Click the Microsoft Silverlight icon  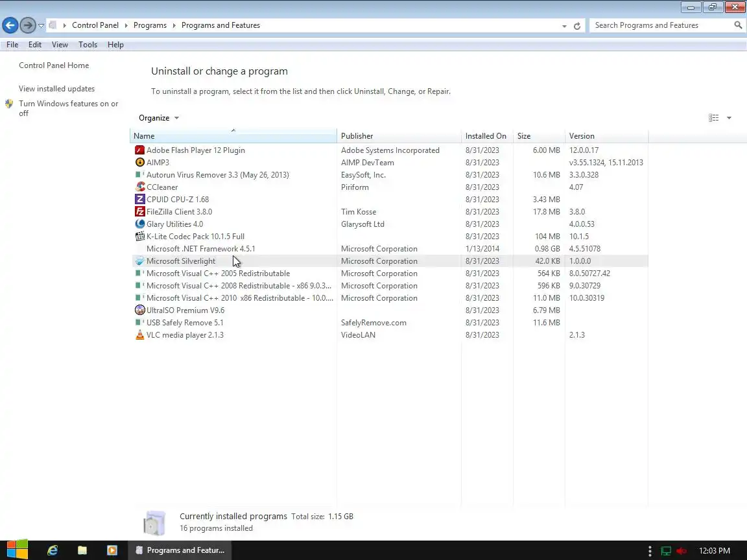pyautogui.click(x=139, y=261)
